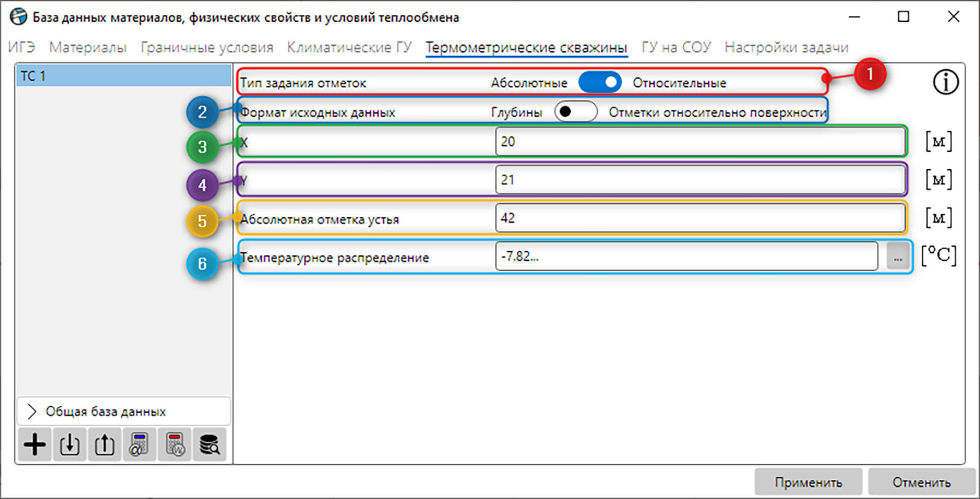Screen dimensions: 980x499
Task: Click the Отменить button
Action: pyautogui.click(x=921, y=482)
